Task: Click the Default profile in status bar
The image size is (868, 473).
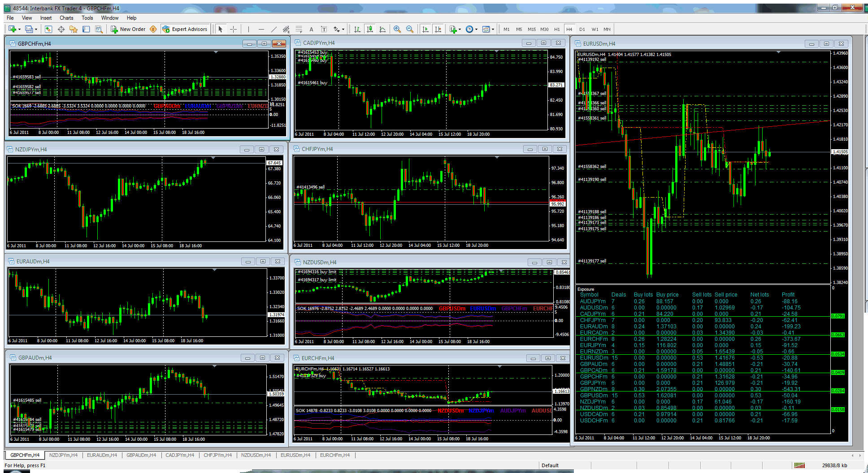Action: (x=550, y=465)
